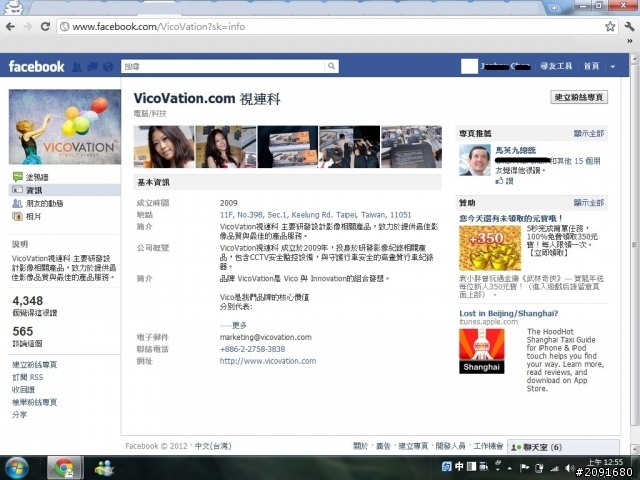The image size is (640, 480).
Task: Bookmark the page with the star icon
Action: [610, 27]
